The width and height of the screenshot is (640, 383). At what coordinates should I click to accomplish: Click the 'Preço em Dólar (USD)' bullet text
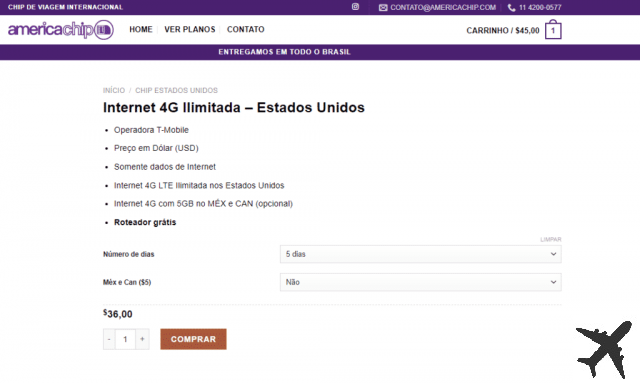coord(156,148)
